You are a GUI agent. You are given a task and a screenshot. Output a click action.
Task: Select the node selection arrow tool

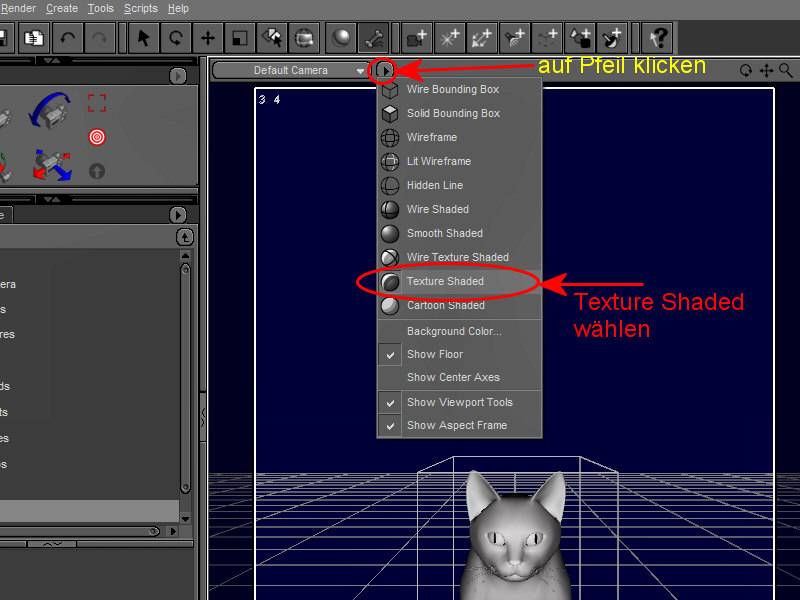point(143,38)
